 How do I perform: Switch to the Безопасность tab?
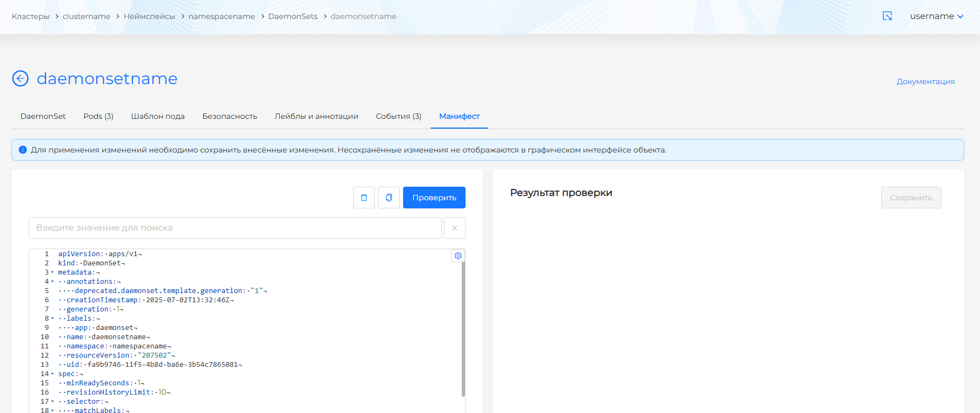pyautogui.click(x=229, y=116)
